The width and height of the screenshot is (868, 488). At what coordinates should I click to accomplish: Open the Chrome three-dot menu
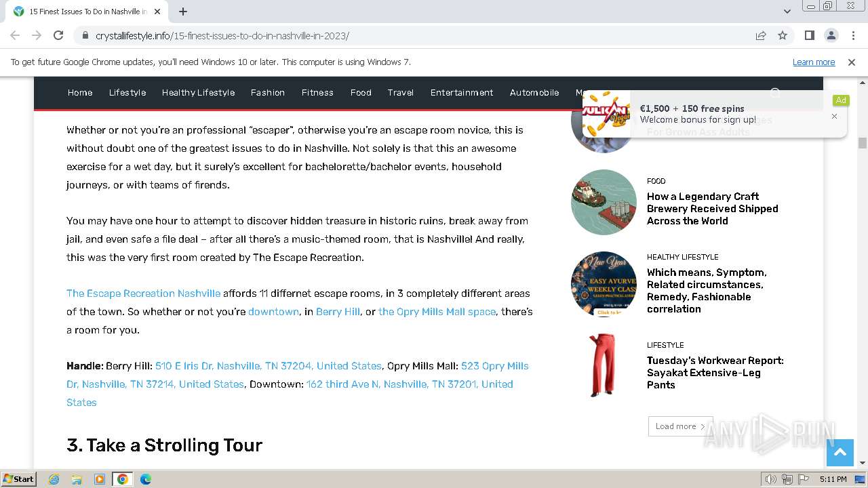853,35
